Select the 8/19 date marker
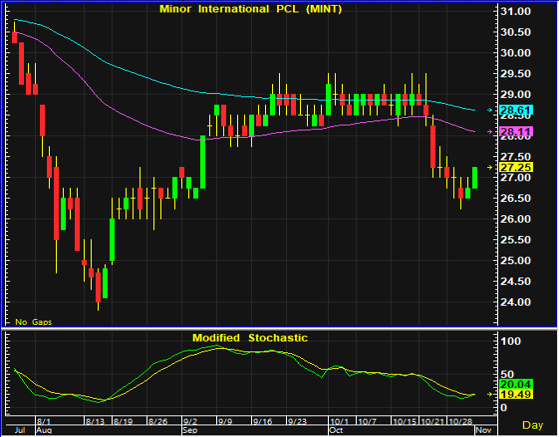The width and height of the screenshot is (559, 437). coord(123,421)
